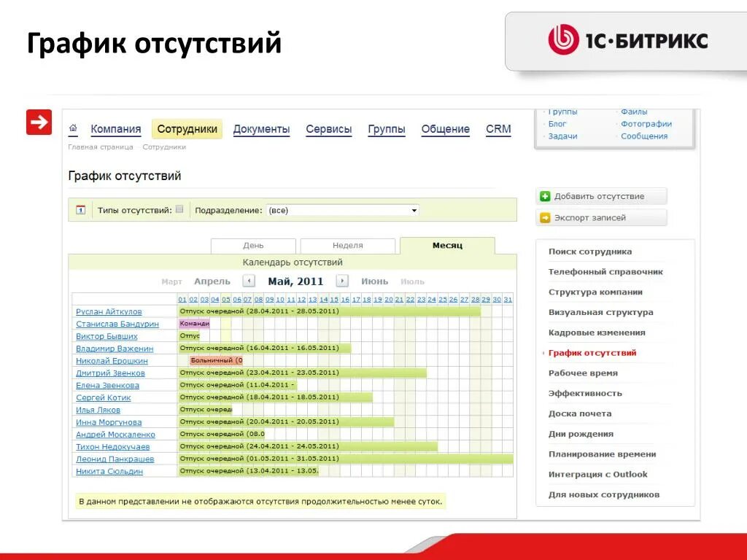Open Интеграция с Outlook sidebar item
Screen dimensions: 747x560
pyautogui.click(x=598, y=474)
